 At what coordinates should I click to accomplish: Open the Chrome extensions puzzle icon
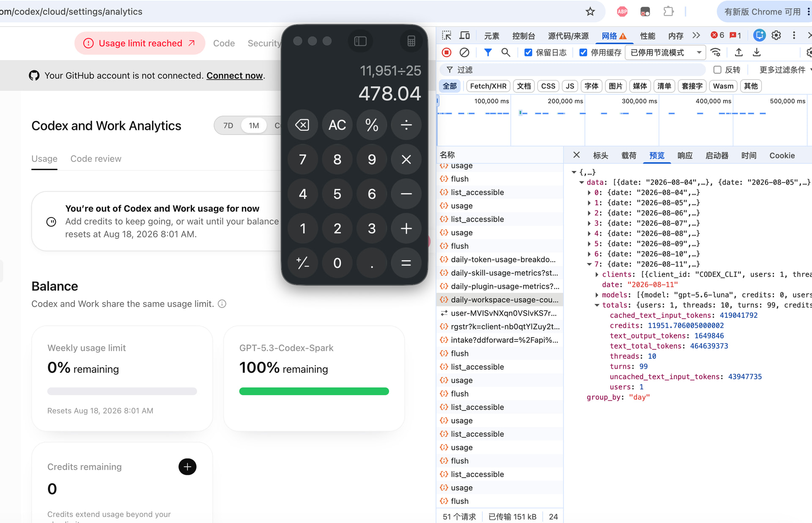coord(668,11)
